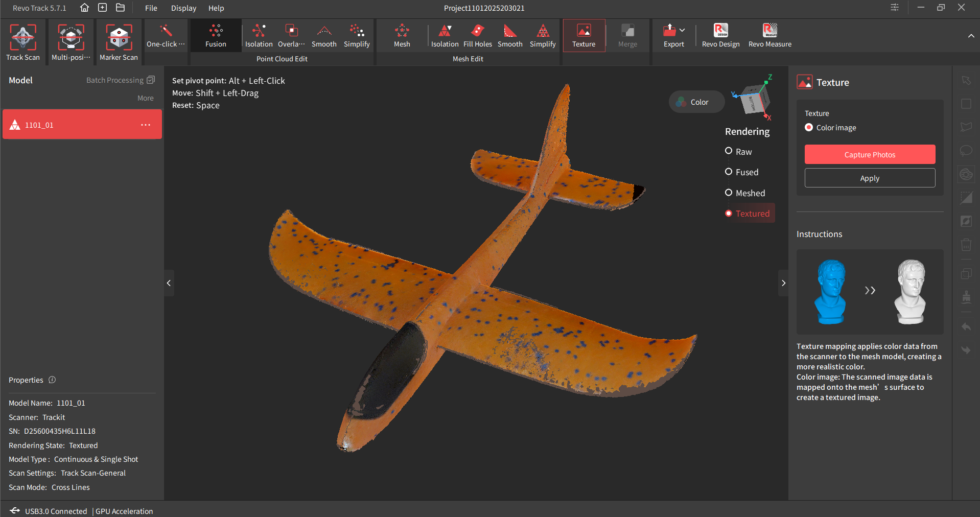Select the Fusion tool
Viewport: 980px width, 517px height.
(x=216, y=36)
